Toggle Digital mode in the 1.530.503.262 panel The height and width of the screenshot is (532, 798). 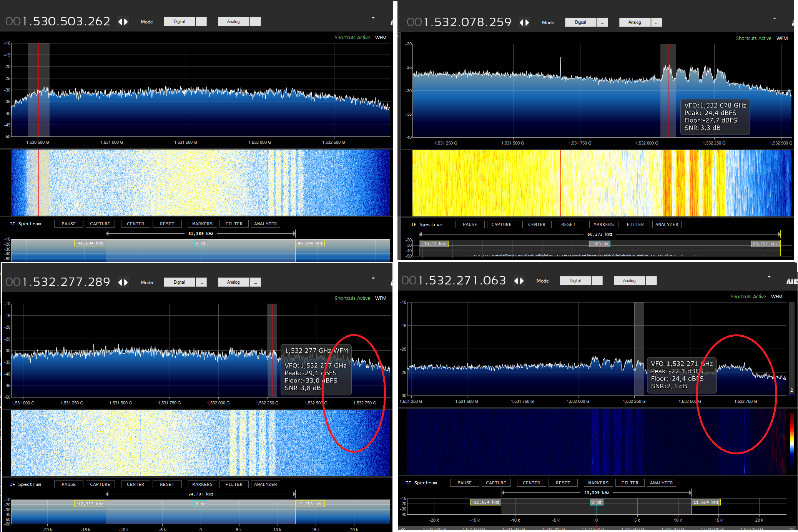(x=179, y=22)
